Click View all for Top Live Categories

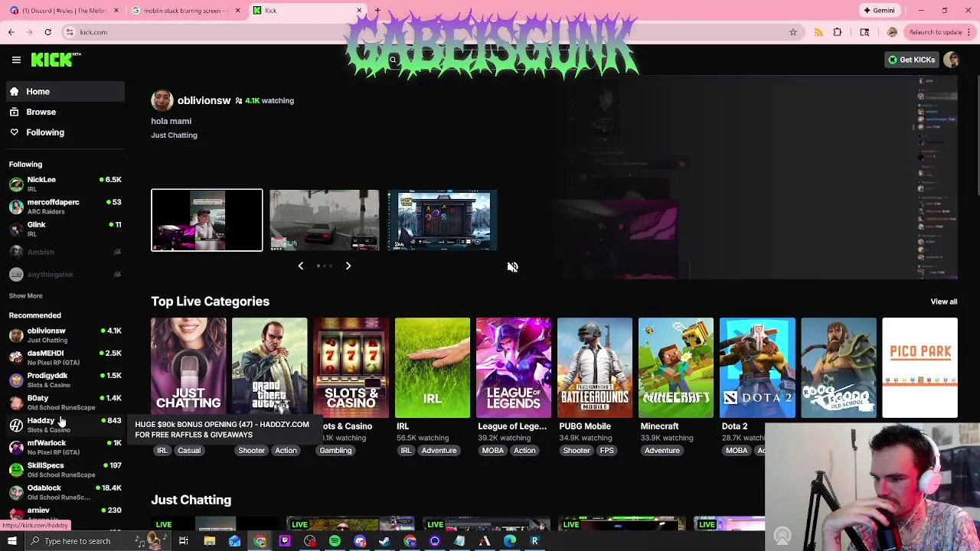tap(943, 302)
